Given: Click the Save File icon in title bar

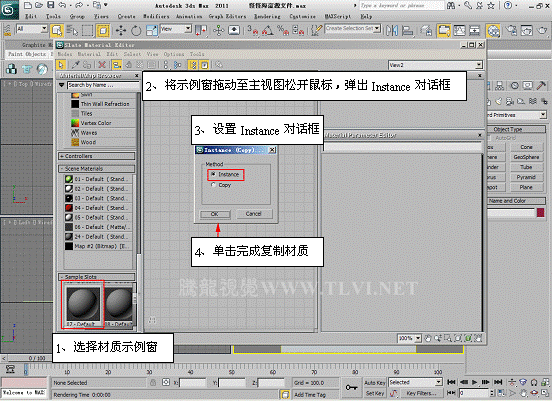Looking at the screenshot, I should point(50,5).
